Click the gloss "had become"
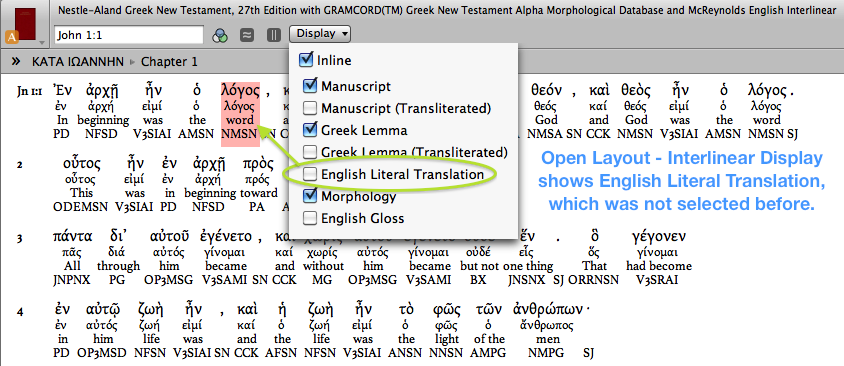 tap(659, 266)
